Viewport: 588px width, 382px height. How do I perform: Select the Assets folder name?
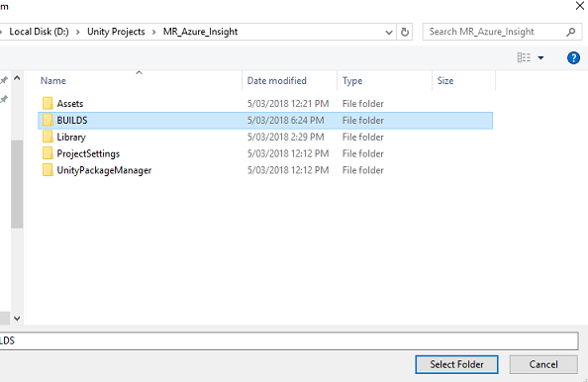70,104
